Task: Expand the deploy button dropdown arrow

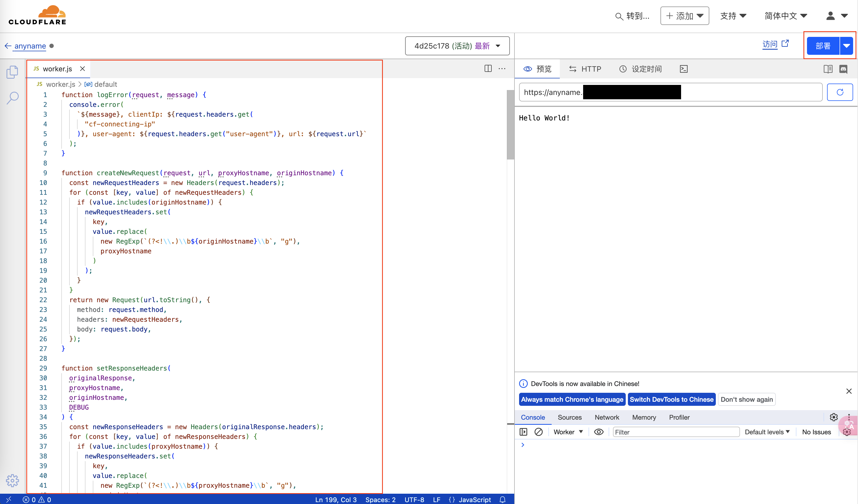Action: 846,46
